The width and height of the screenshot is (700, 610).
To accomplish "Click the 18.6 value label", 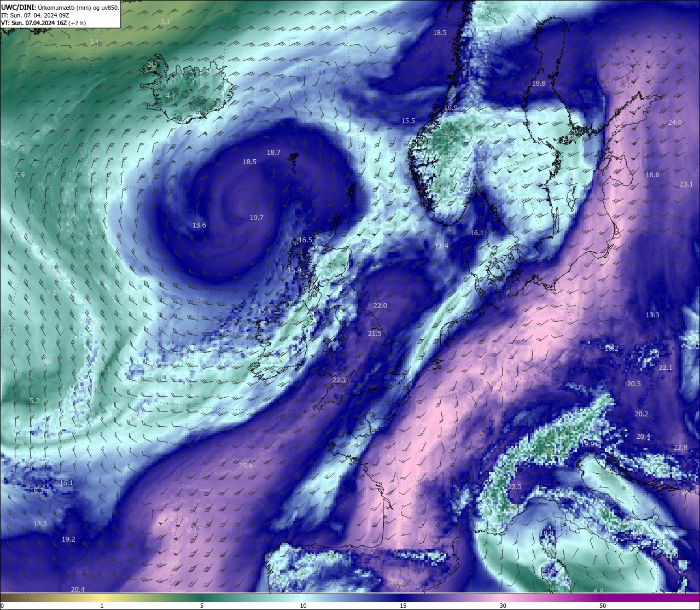I will click(652, 175).
